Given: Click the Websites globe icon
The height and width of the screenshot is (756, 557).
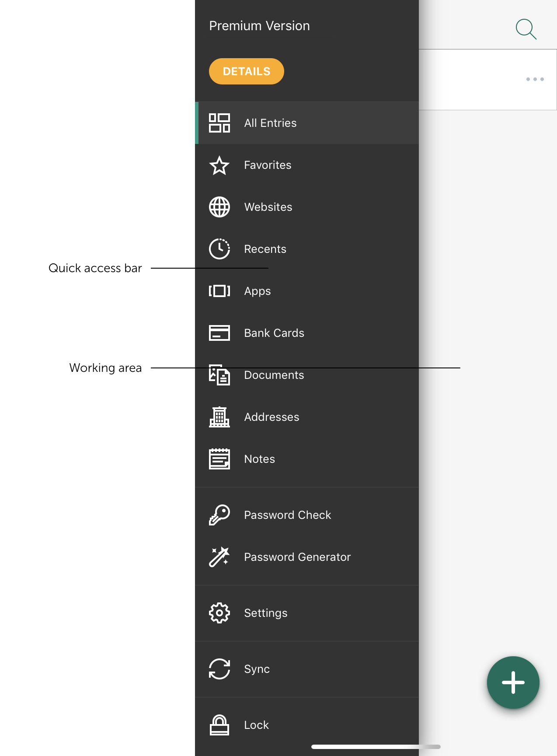Looking at the screenshot, I should tap(219, 207).
